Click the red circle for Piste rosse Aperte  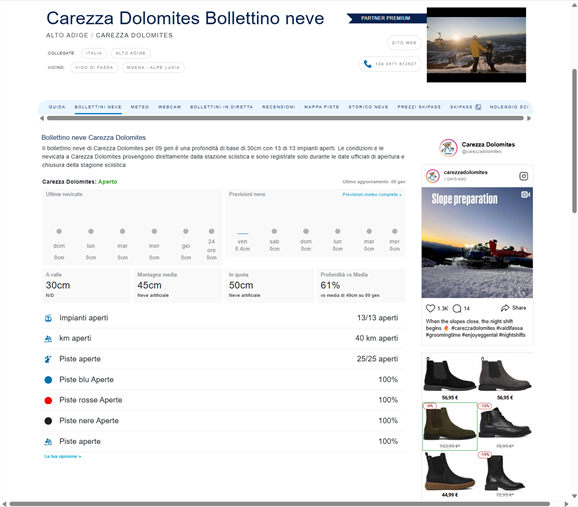48,400
